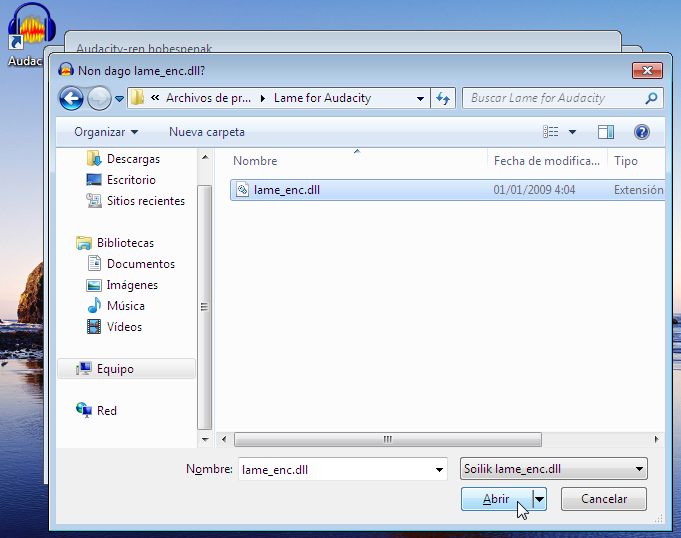
Task: Select 'Lame for Audacity' breadcrumb segment
Action: (322, 98)
